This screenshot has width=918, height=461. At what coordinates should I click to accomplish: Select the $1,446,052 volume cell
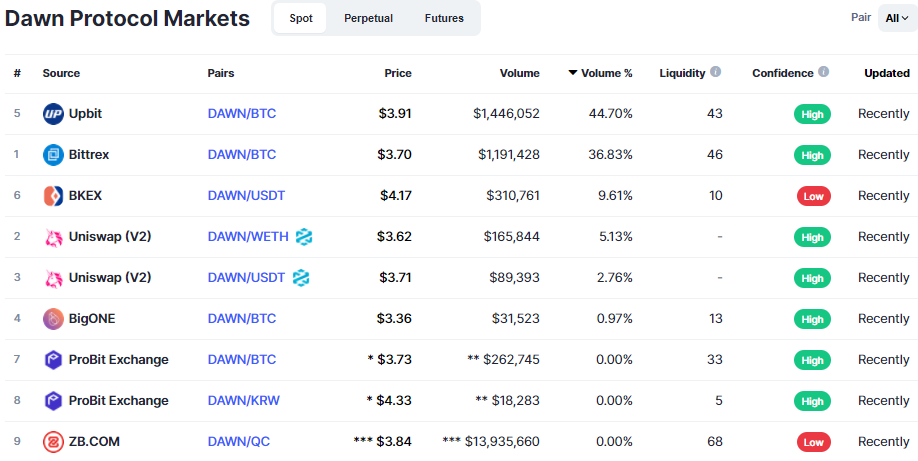click(506, 114)
